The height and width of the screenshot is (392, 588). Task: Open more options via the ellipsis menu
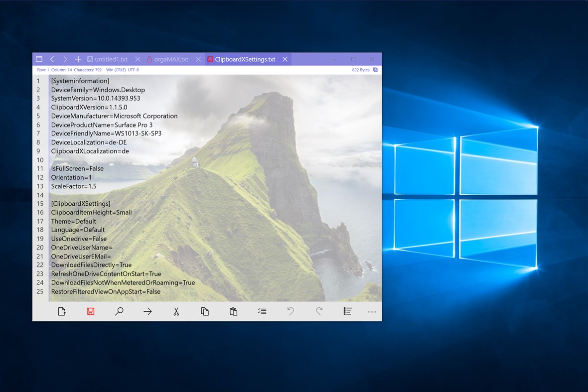372,311
